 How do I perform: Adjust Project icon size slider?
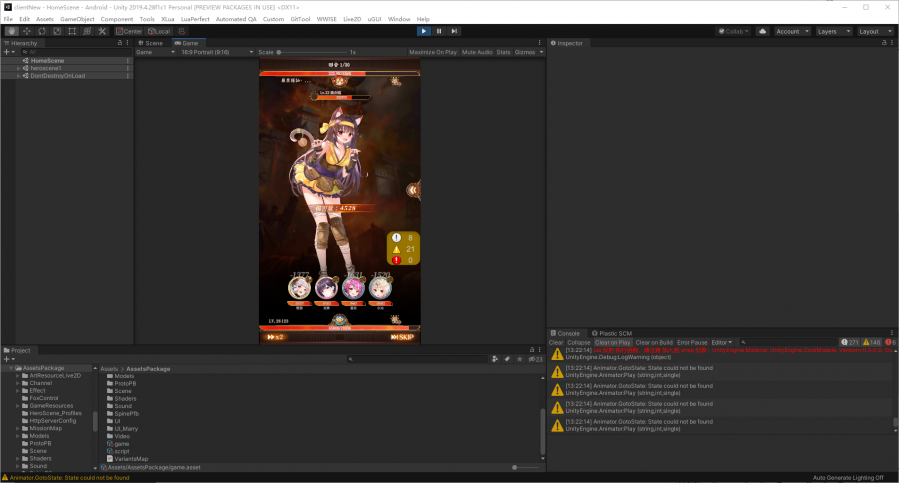click(x=525, y=468)
